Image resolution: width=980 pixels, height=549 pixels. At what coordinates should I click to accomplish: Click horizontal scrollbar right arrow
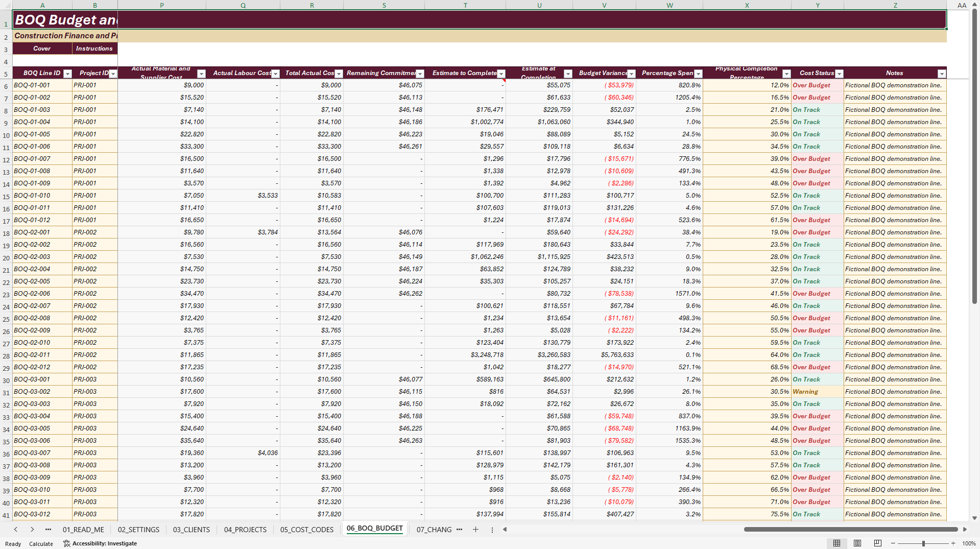965,530
